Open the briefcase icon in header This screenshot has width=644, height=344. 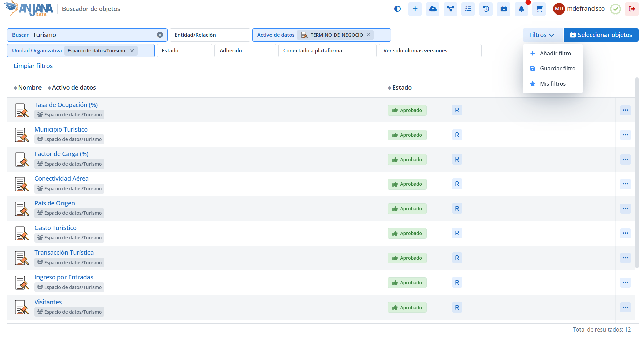[x=504, y=9]
